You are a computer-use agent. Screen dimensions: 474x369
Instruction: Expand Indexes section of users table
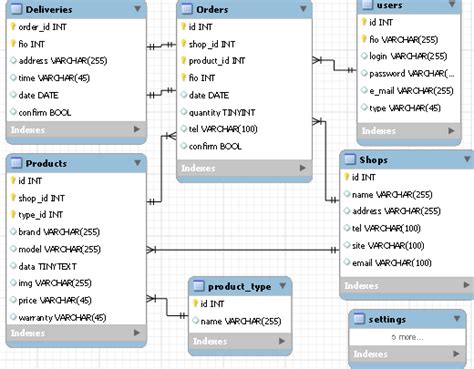(451, 131)
